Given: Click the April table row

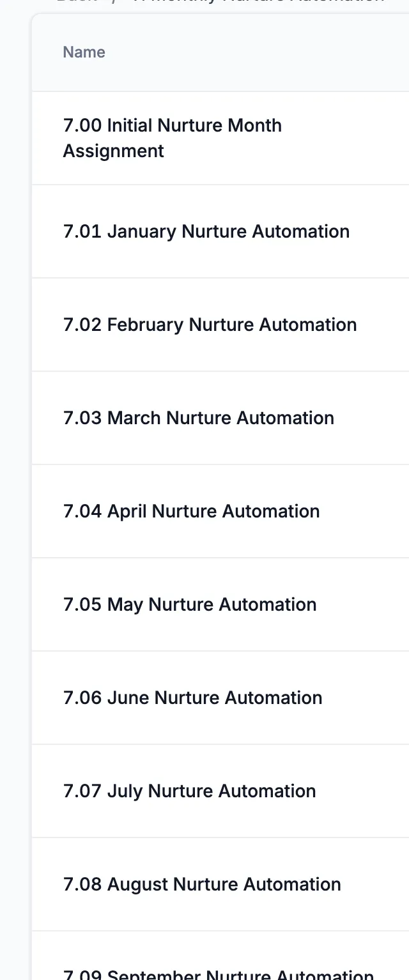Looking at the screenshot, I should click(x=220, y=511).
